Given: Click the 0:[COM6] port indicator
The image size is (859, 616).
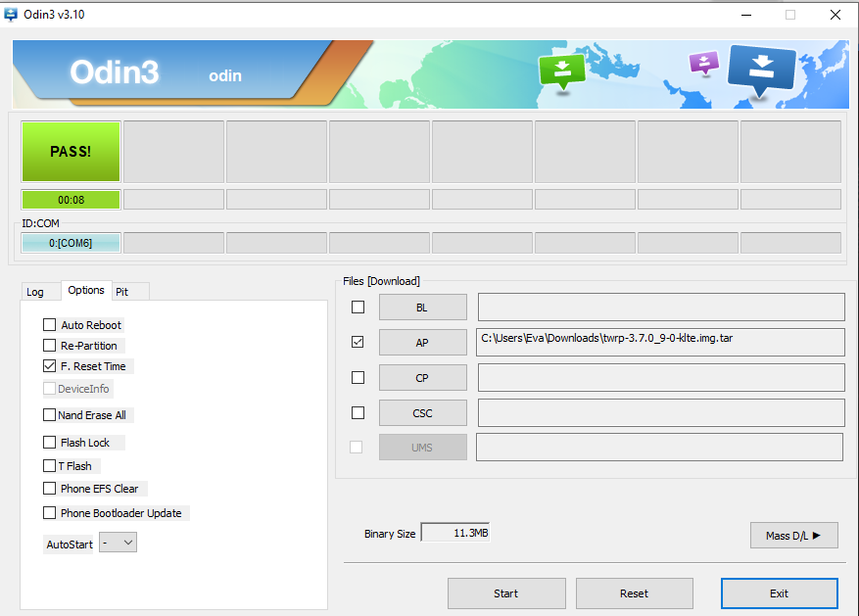Looking at the screenshot, I should (x=71, y=243).
